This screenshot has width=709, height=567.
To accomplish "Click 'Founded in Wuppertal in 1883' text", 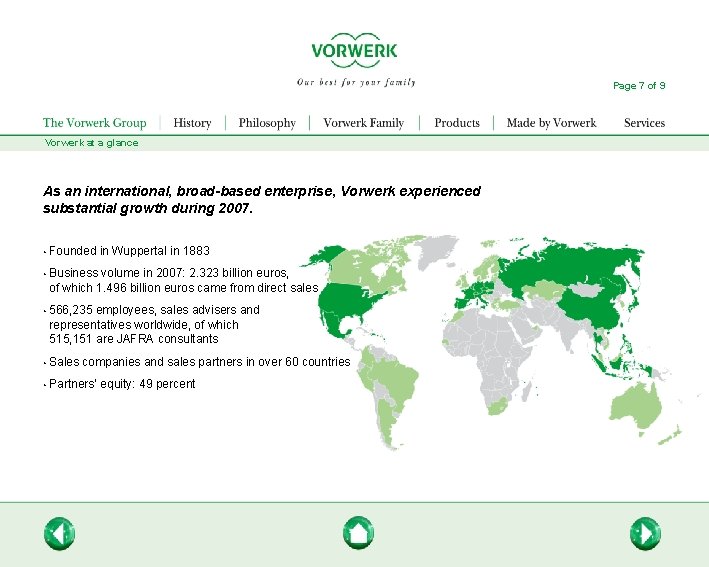I will pos(129,250).
